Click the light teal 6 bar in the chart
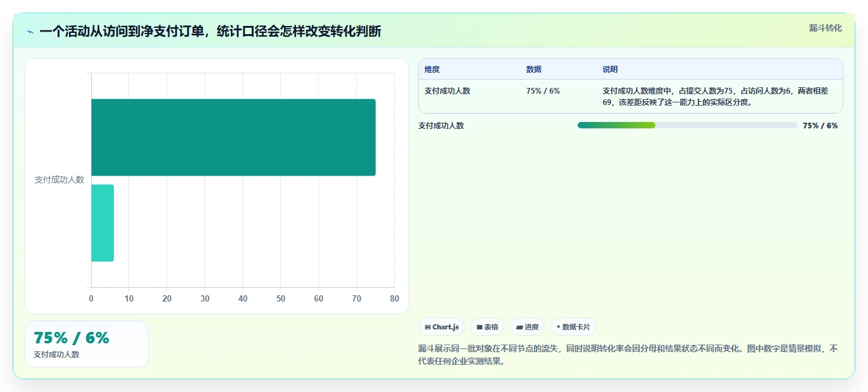The image size is (868, 392). point(102,223)
